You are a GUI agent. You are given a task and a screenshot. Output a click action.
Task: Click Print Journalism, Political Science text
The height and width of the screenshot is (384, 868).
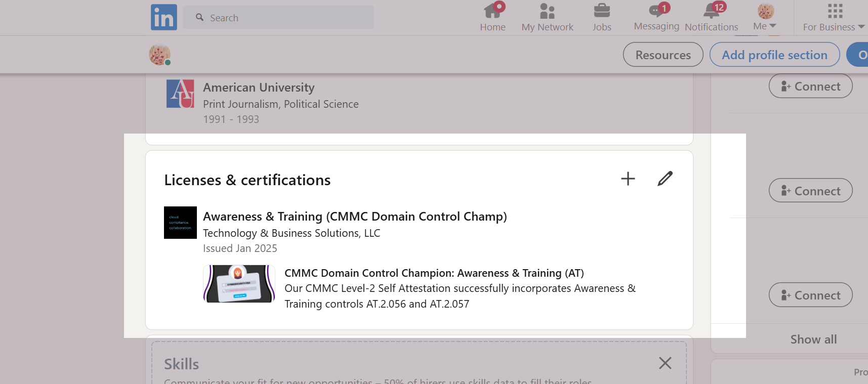point(281,104)
